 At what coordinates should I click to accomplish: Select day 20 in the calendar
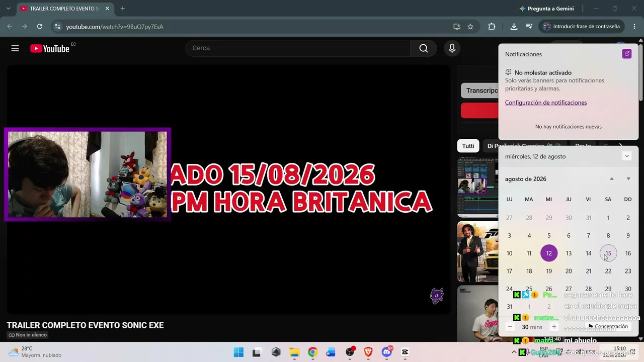coord(569,271)
